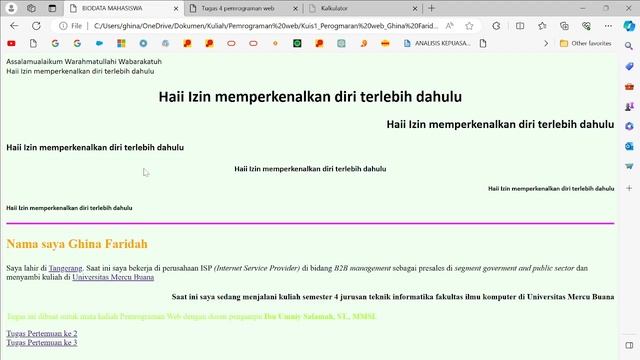The height and width of the screenshot is (360, 640).
Task: Open Settings and more ellipsis menu
Action: point(608,26)
